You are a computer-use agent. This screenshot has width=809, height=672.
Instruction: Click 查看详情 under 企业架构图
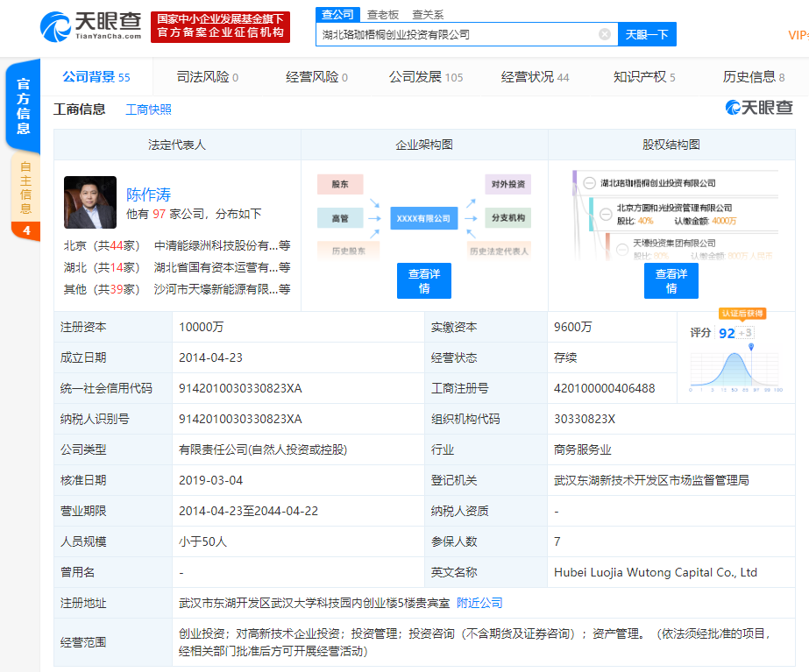click(x=424, y=281)
